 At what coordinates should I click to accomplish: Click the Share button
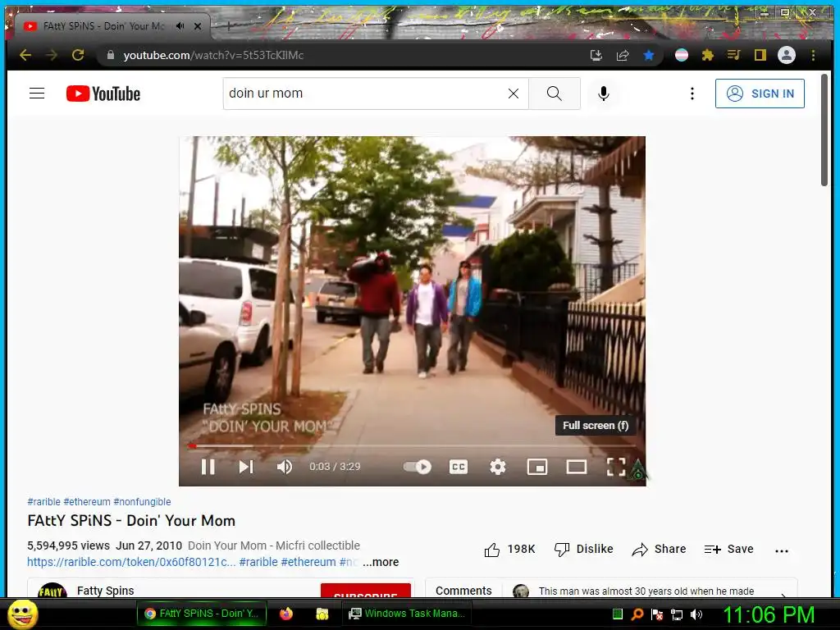pos(659,549)
